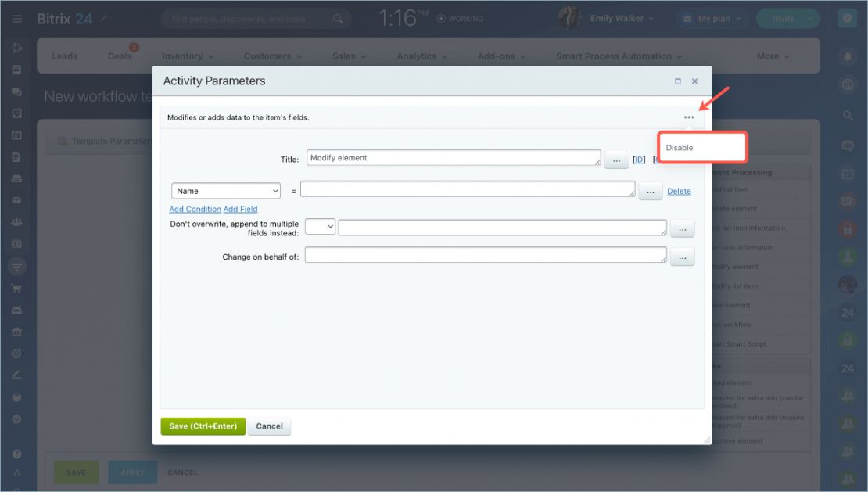This screenshot has height=492, width=868.
Task: Expand the Inventory menu
Action: 188,56
